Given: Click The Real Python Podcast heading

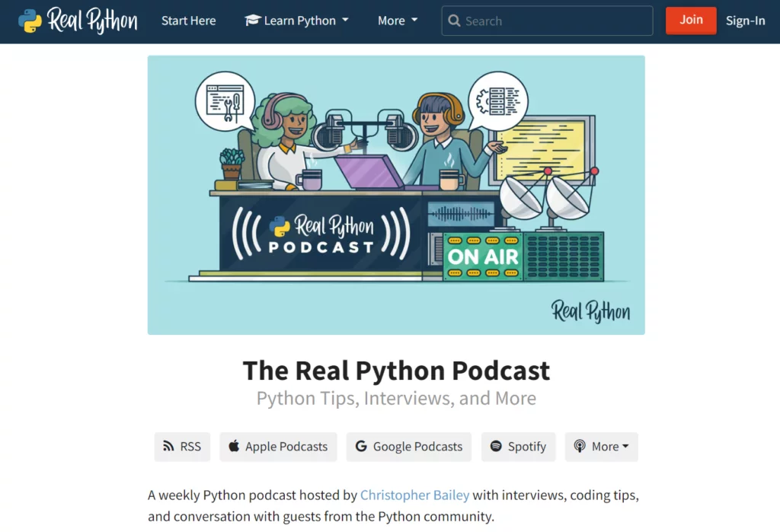Looking at the screenshot, I should (396, 371).
